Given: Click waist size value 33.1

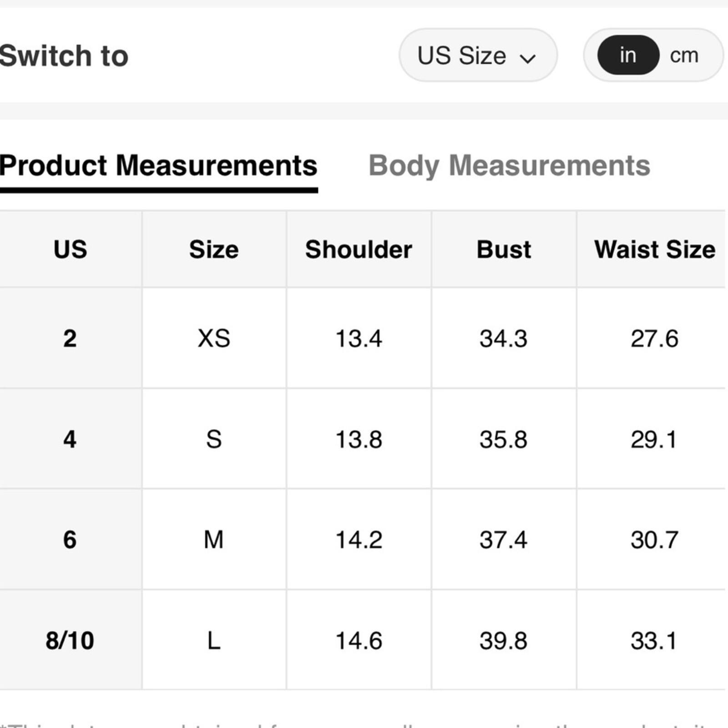Looking at the screenshot, I should tap(654, 641).
